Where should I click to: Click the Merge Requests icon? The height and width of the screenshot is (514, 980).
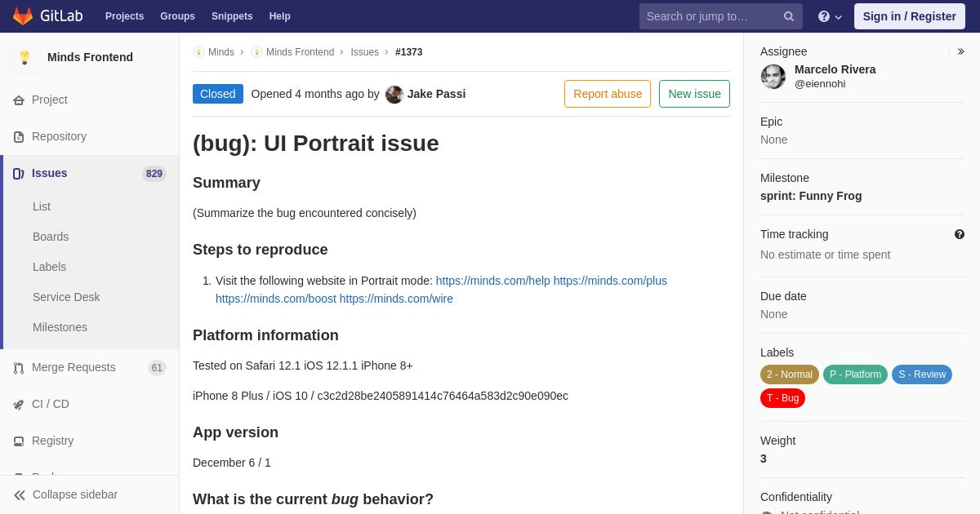(19, 368)
